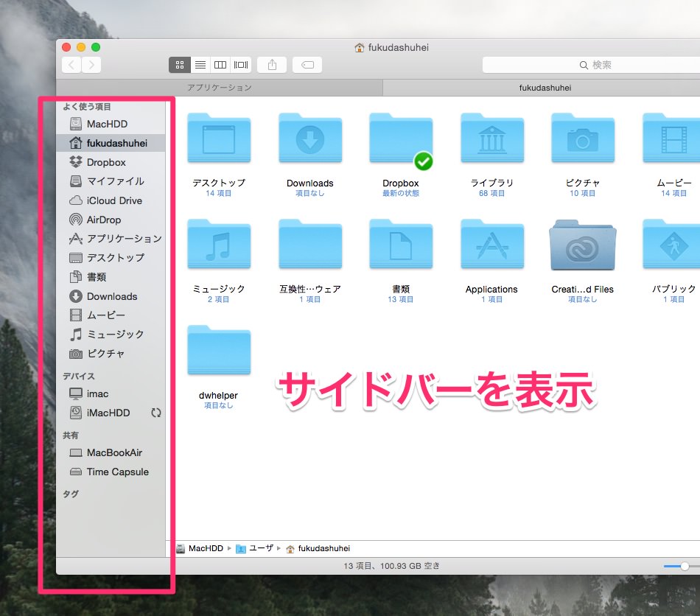Viewport: 700px width, 616px height.
Task: Select the 互換性…ウェア folder
Action: [x=310, y=244]
